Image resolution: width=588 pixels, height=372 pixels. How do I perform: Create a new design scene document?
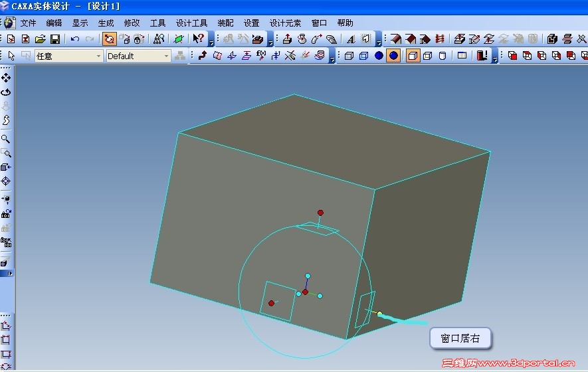coord(11,39)
